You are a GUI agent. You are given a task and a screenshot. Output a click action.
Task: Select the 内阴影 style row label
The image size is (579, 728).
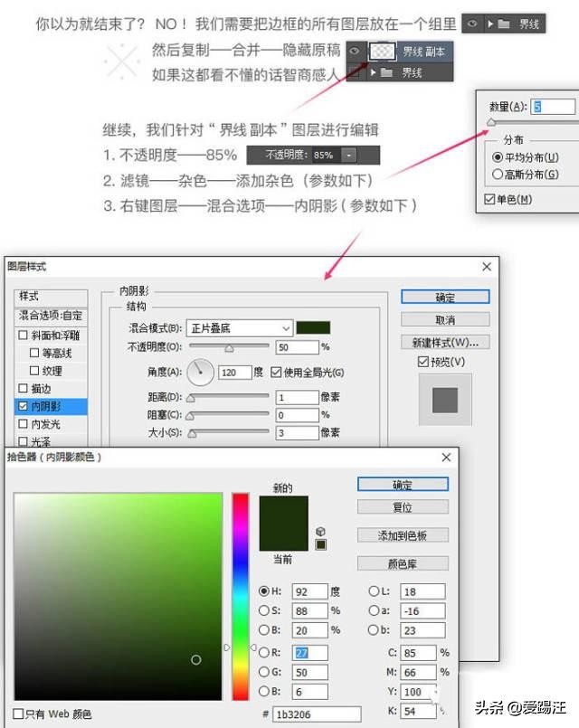pyautogui.click(x=46, y=406)
